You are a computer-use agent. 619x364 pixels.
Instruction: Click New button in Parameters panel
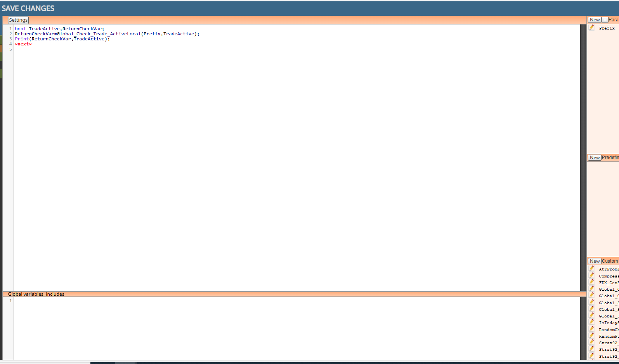[x=595, y=20]
